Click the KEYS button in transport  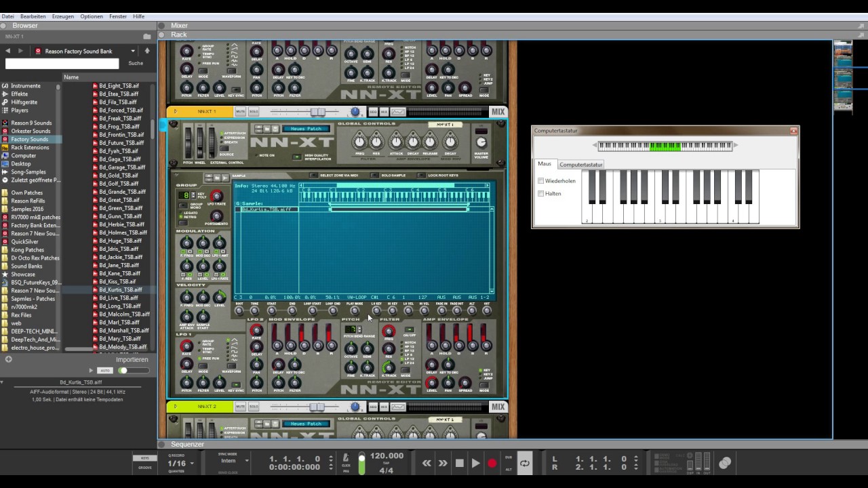tap(145, 459)
